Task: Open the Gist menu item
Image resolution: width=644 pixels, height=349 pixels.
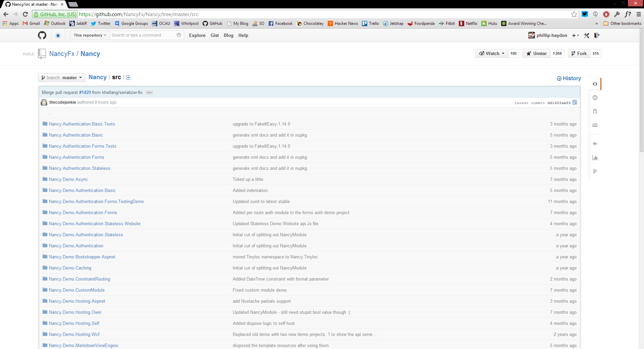Action: point(215,35)
